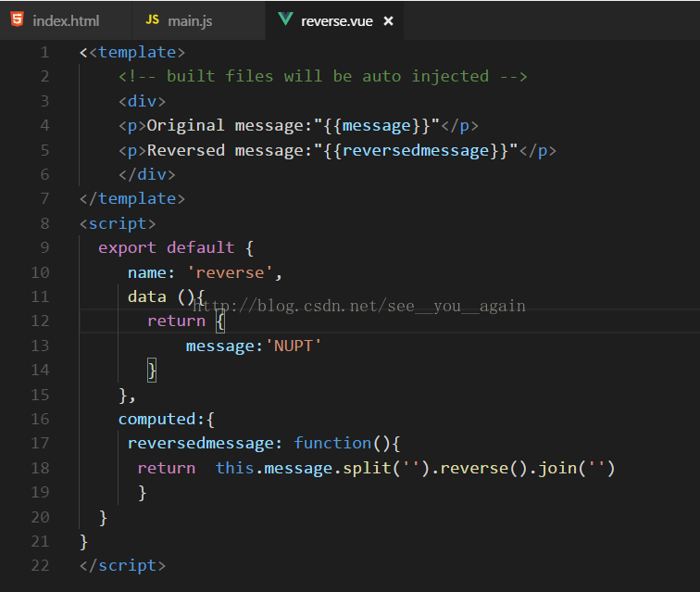
Task: Click the {{reversedmessage}} interpolation on line 5
Action: pos(416,151)
